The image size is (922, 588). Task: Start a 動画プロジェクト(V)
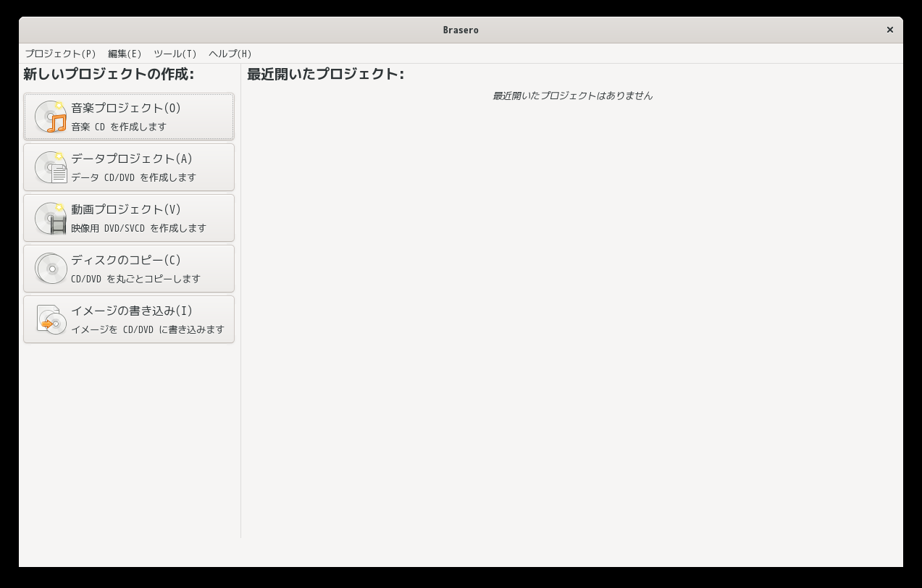[129, 218]
